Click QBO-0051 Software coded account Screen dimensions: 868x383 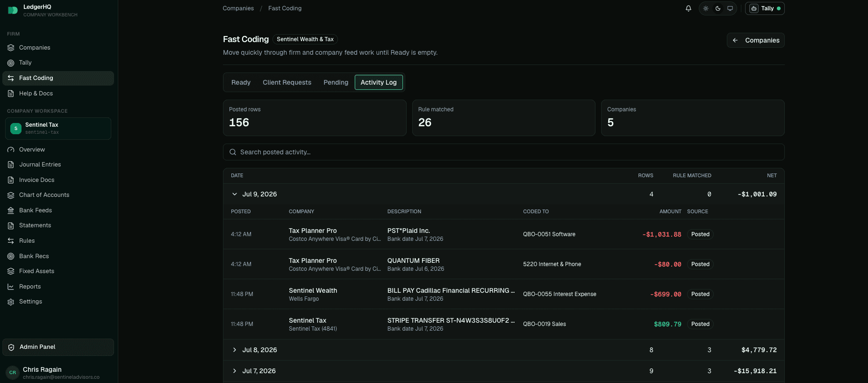point(549,234)
